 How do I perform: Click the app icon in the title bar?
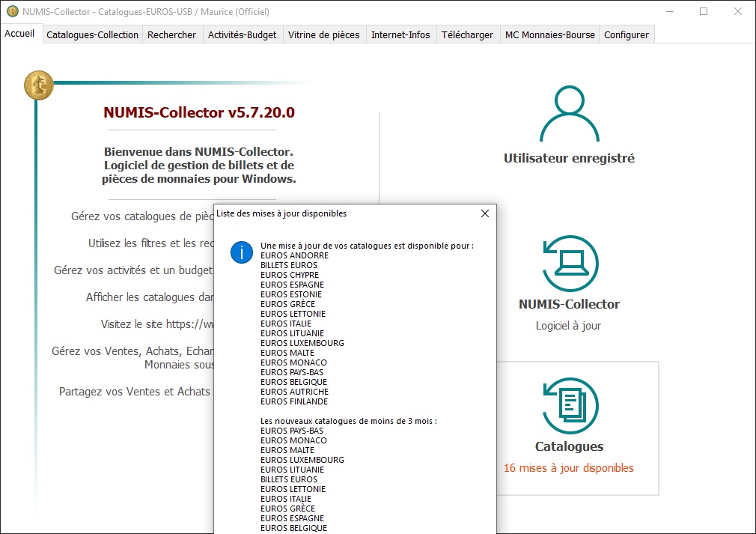[12, 11]
